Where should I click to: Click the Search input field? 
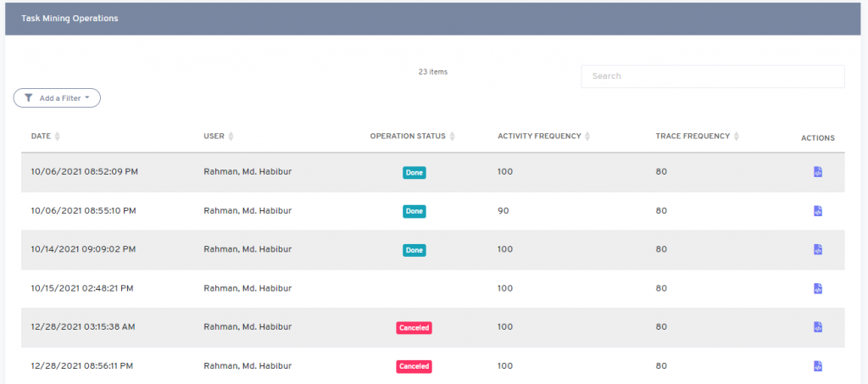pos(712,76)
